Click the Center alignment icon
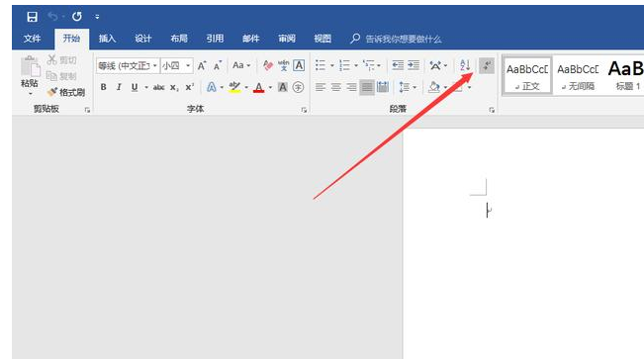 [x=336, y=87]
